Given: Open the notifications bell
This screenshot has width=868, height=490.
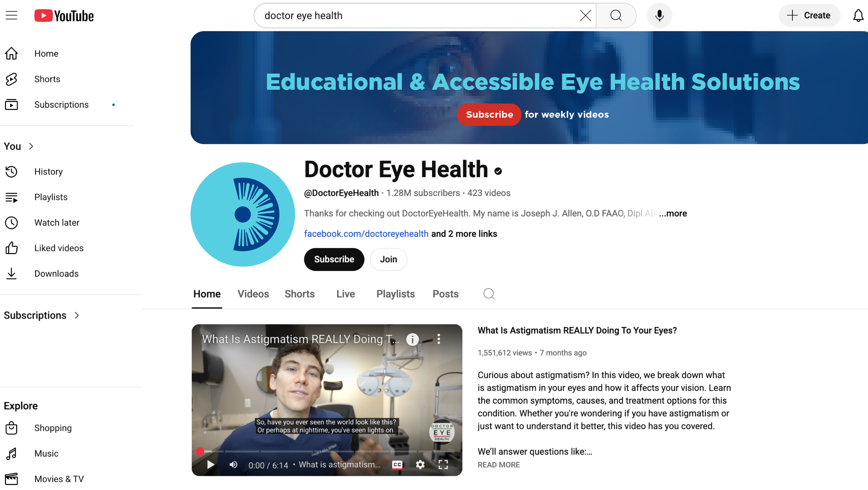Looking at the screenshot, I should pyautogui.click(x=858, y=15).
